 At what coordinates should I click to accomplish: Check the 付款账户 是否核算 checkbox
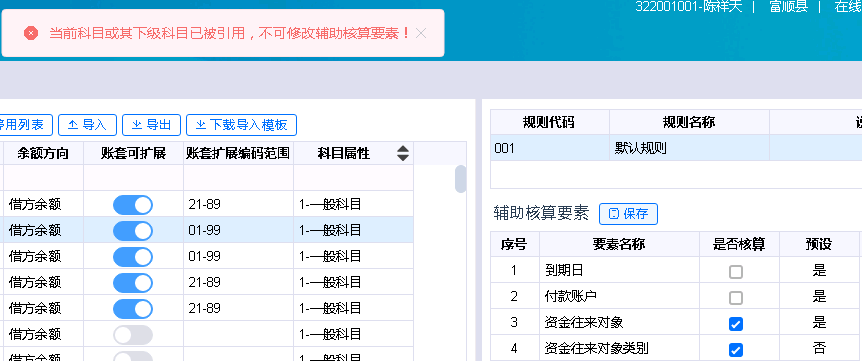click(736, 298)
